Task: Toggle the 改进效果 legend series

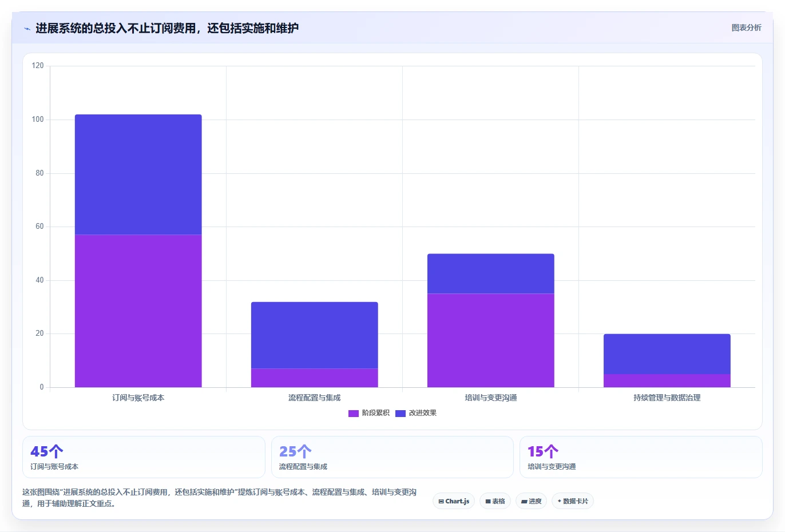Action: pyautogui.click(x=416, y=413)
